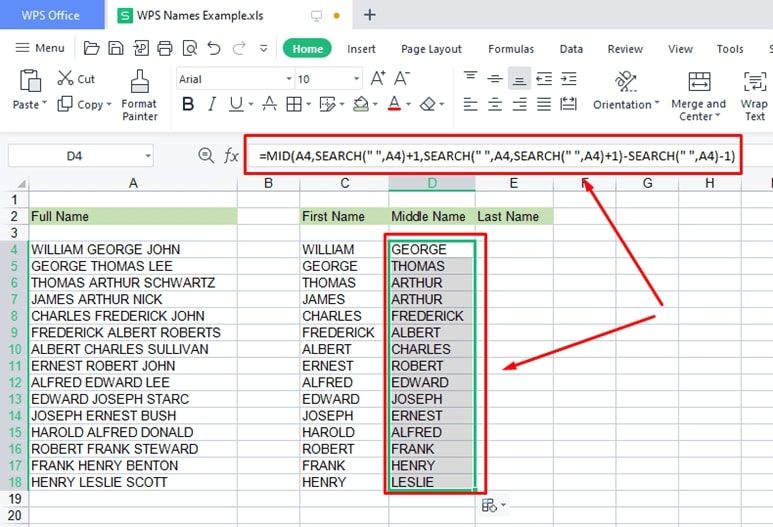Image resolution: width=773 pixels, height=527 pixels.
Task: Click the Clear eraser icon
Action: [x=427, y=104]
